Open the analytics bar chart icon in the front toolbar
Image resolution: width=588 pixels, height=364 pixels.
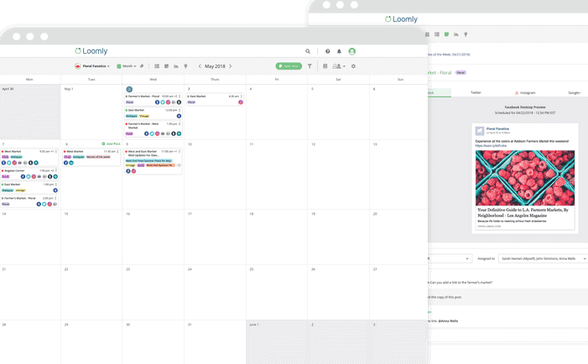click(x=176, y=66)
